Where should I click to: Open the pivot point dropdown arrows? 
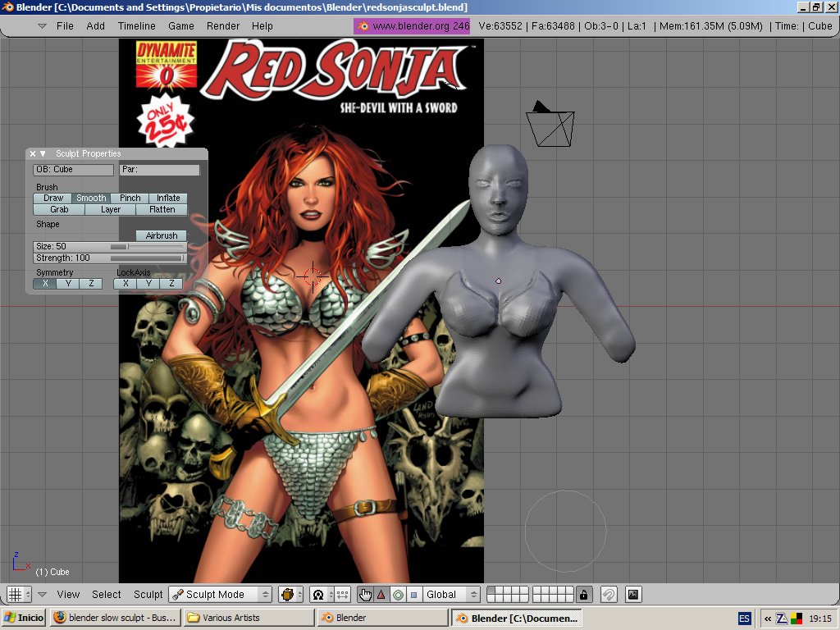tap(331, 594)
